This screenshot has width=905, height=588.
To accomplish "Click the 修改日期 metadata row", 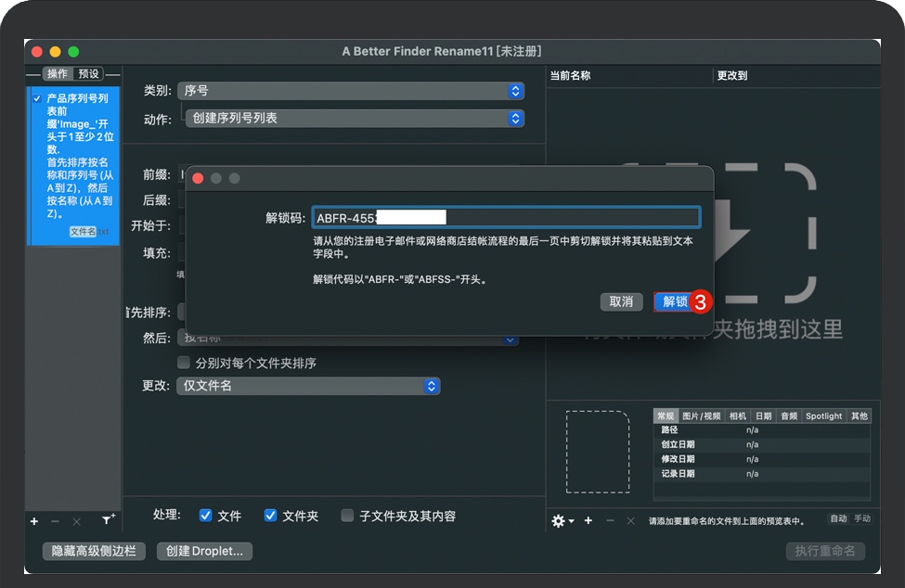I will 762,459.
